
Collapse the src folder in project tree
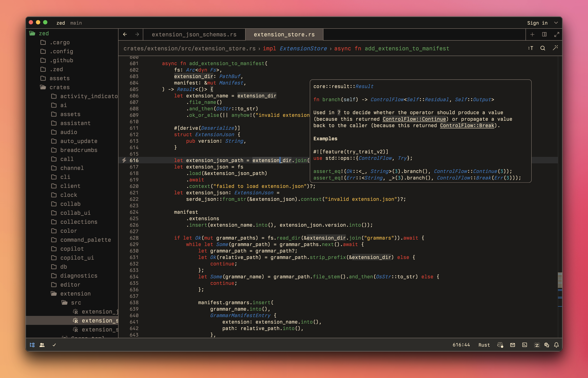(x=76, y=302)
